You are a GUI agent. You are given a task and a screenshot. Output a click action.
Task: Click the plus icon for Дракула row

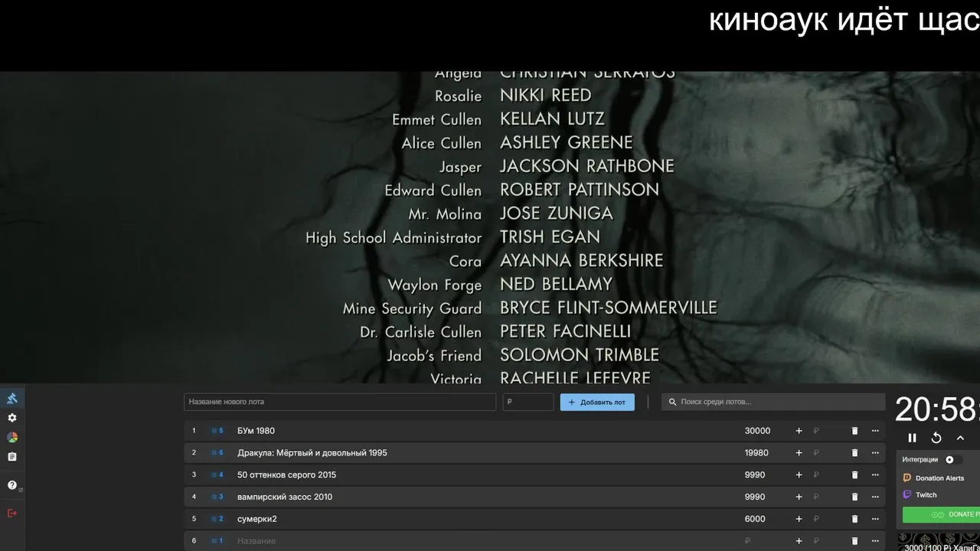pyautogui.click(x=799, y=453)
